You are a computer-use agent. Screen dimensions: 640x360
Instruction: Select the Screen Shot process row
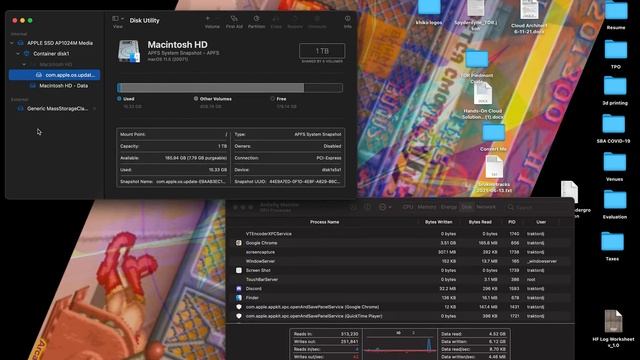[400, 270]
